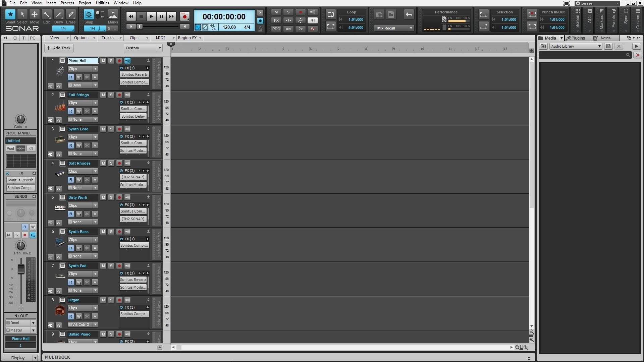Toggle the Loop on/off icon
Screen dimensions: 644x362
pyautogui.click(x=331, y=14)
